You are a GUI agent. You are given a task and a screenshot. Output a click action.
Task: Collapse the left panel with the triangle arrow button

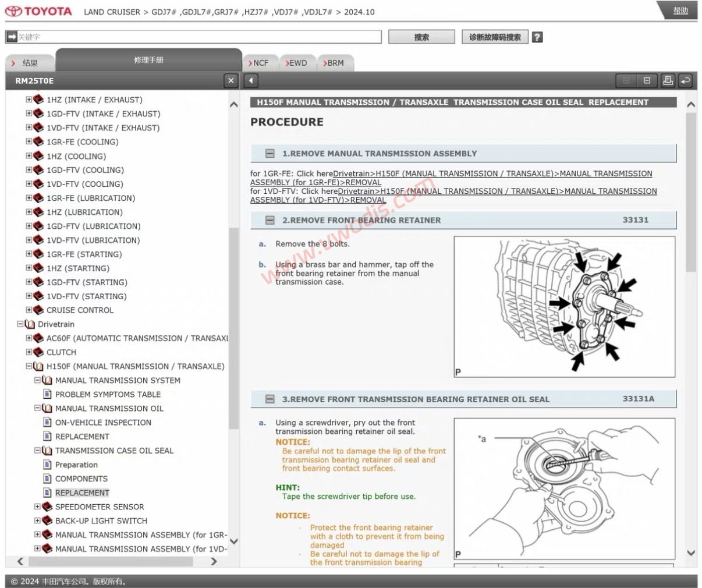tap(250, 81)
